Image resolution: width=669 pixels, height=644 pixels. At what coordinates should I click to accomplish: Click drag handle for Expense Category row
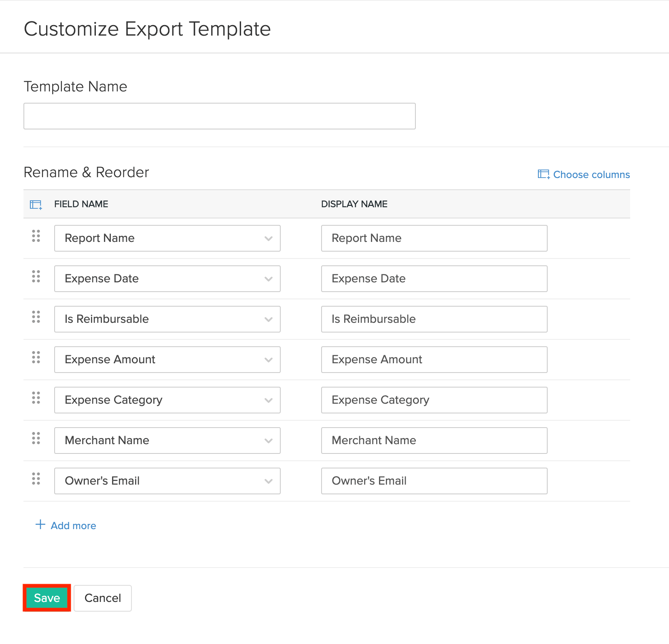click(36, 398)
